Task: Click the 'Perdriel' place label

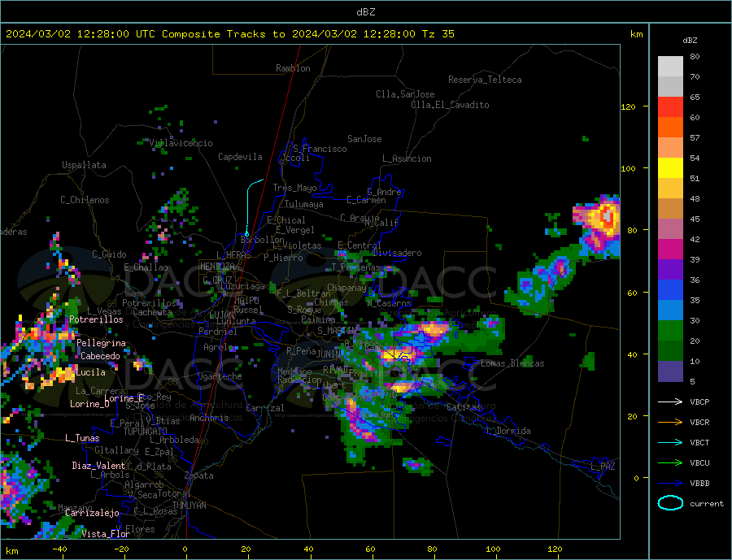Action: tap(218, 332)
